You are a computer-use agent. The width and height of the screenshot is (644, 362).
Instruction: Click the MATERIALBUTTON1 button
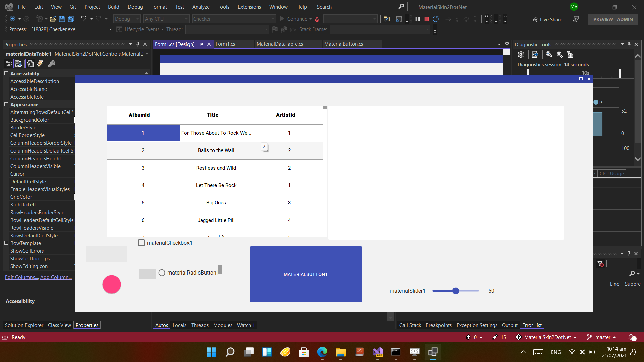pyautogui.click(x=306, y=274)
